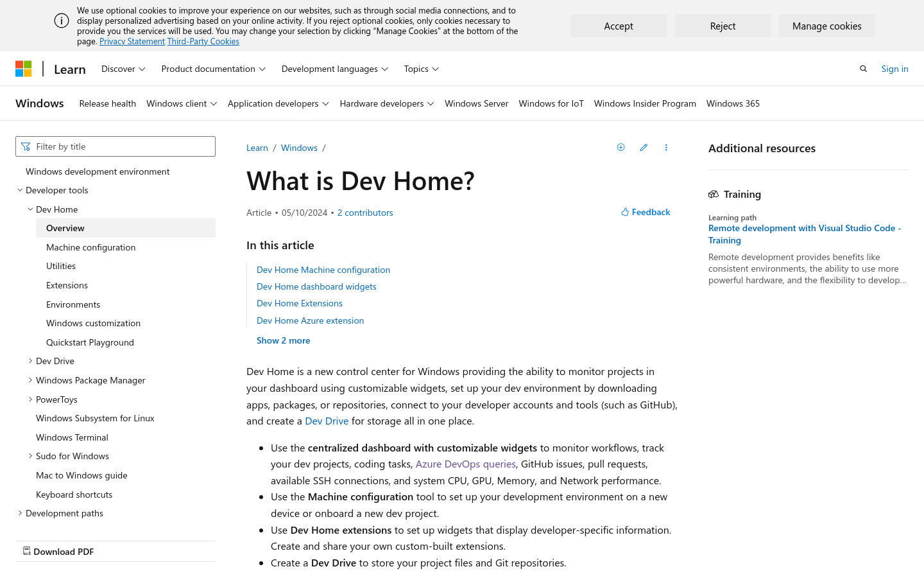Open the Topics dropdown

tap(422, 69)
